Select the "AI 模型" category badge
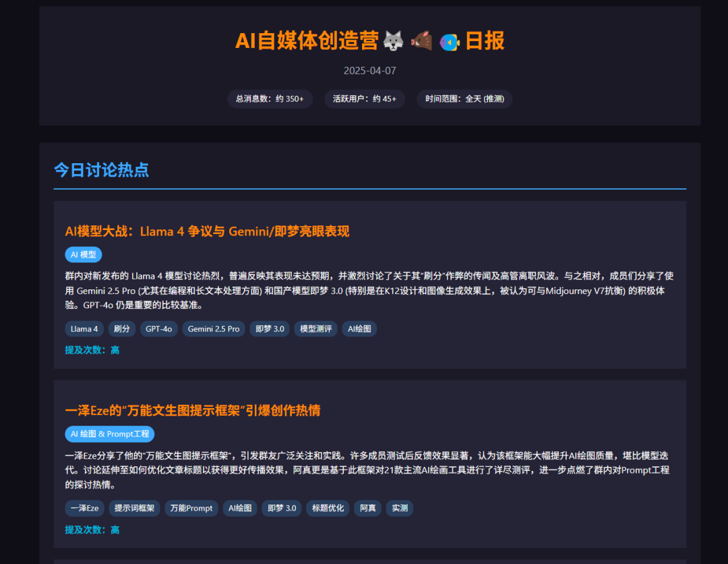728x564 pixels. 84,254
